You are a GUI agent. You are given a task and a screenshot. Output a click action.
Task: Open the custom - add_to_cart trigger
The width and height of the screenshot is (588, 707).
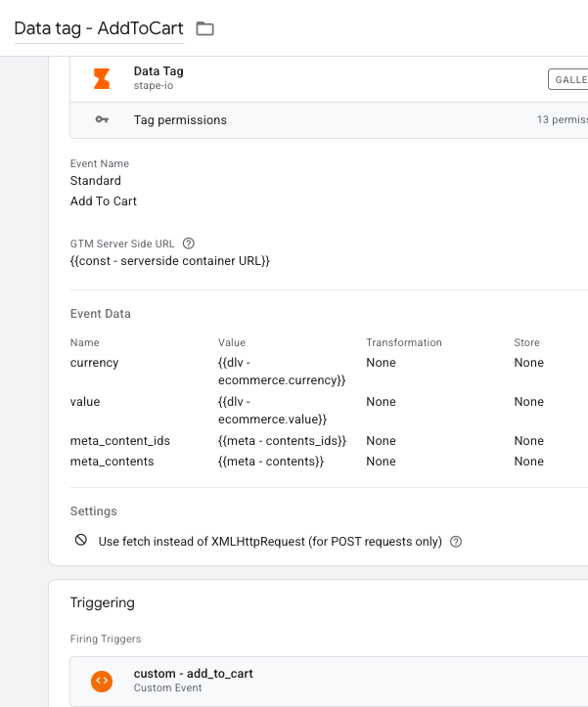pyautogui.click(x=194, y=674)
